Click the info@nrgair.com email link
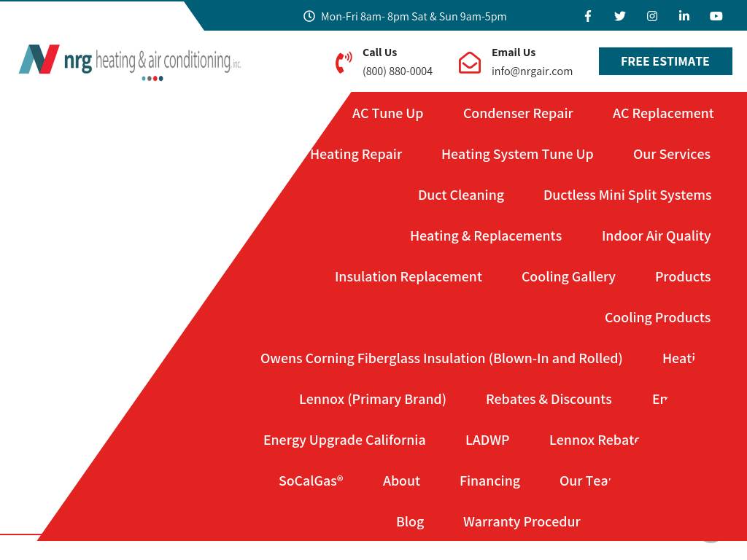This screenshot has height=560, width=747. [532, 71]
